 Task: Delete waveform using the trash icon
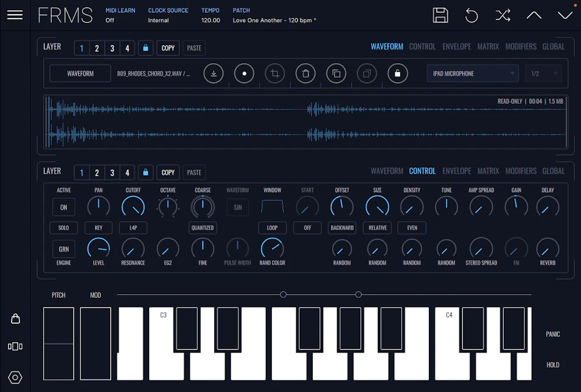[x=305, y=74]
